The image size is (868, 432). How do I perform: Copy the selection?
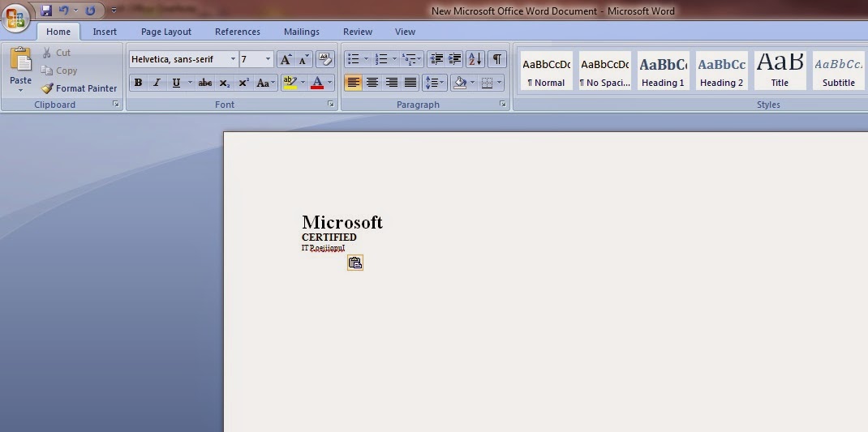point(58,71)
